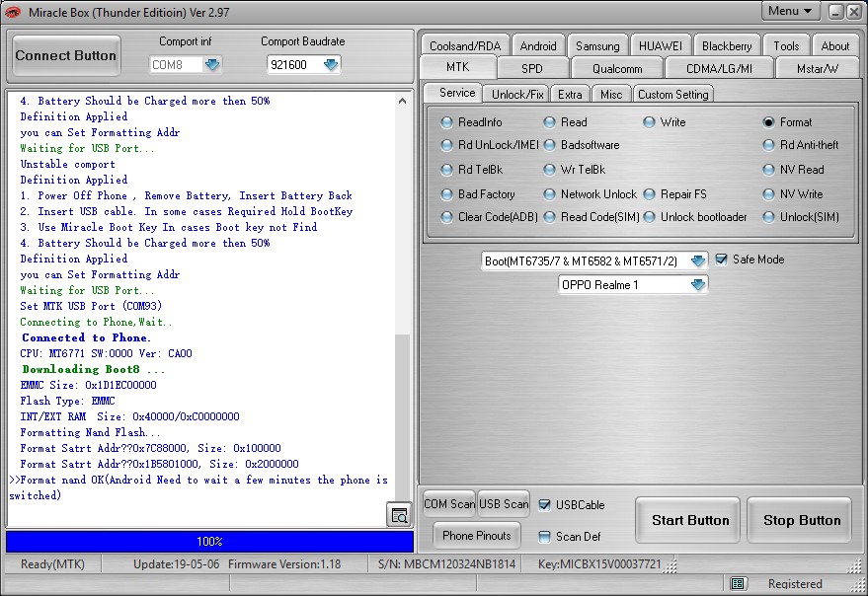Click 'CPU: MT6771 SW:0000 Ver: CA00' log line
Image resolution: width=868 pixels, height=596 pixels.
(107, 353)
